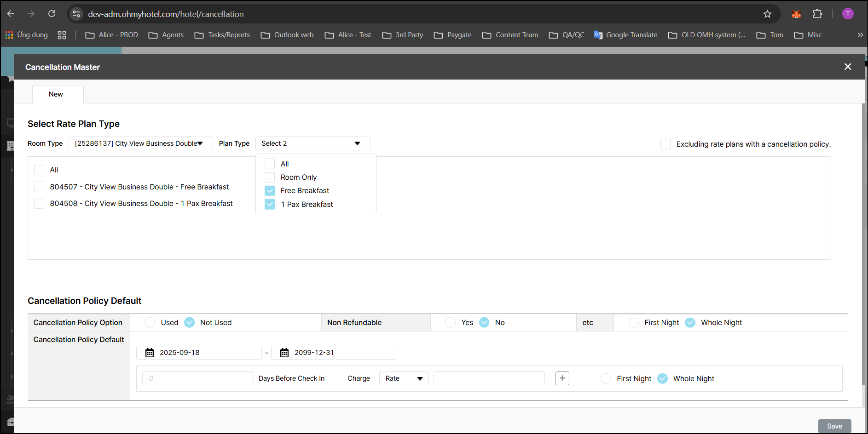
Task: Open the Charge Rate dropdown
Action: (404, 378)
